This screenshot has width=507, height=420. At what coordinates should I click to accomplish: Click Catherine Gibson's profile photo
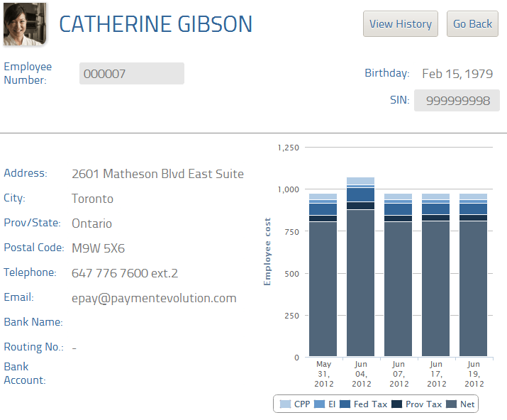point(25,24)
